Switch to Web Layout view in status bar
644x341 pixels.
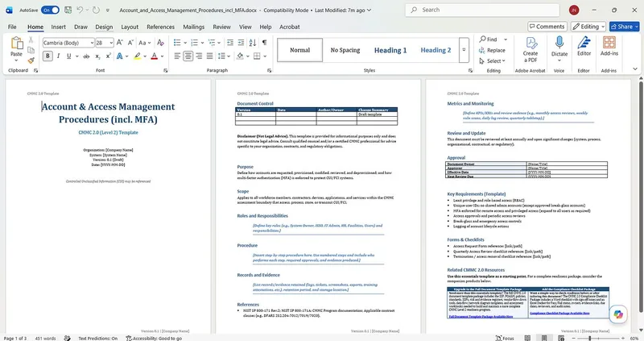pos(560,338)
